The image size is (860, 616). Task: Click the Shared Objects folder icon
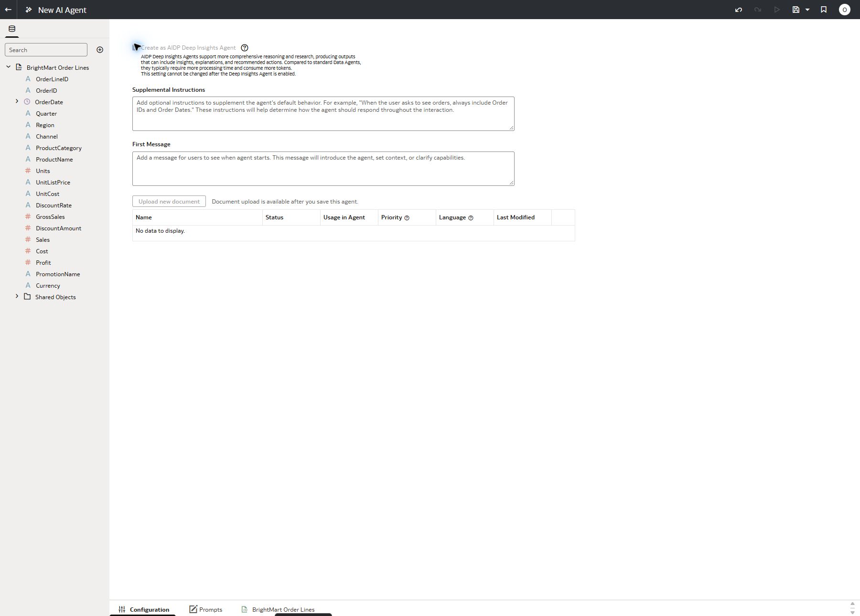[27, 296]
